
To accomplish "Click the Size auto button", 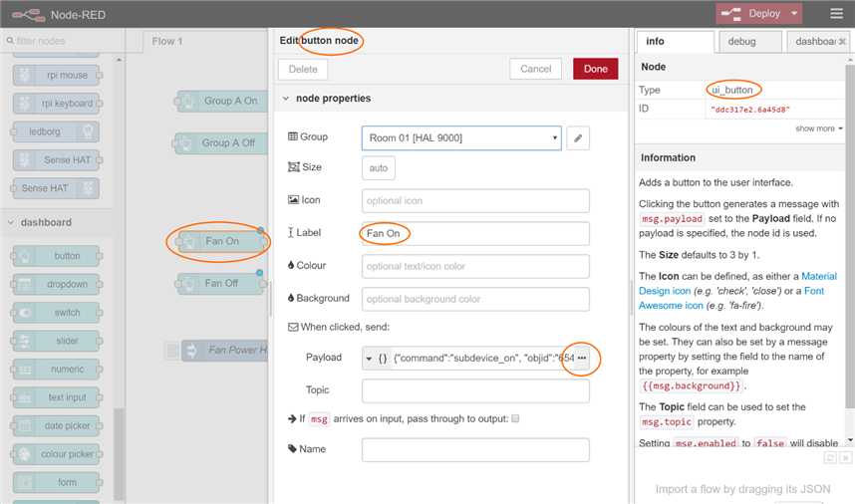I will click(379, 167).
